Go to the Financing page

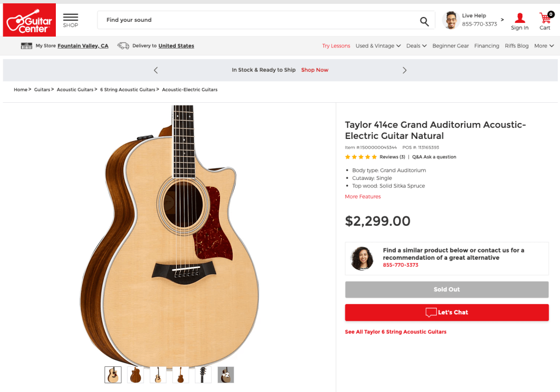[x=487, y=46]
